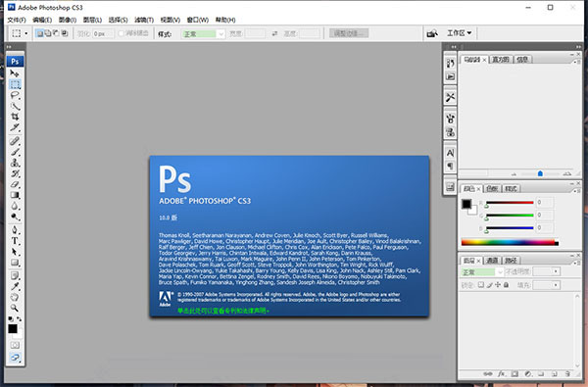Open the File menu
The image size is (588, 387).
click(x=17, y=20)
